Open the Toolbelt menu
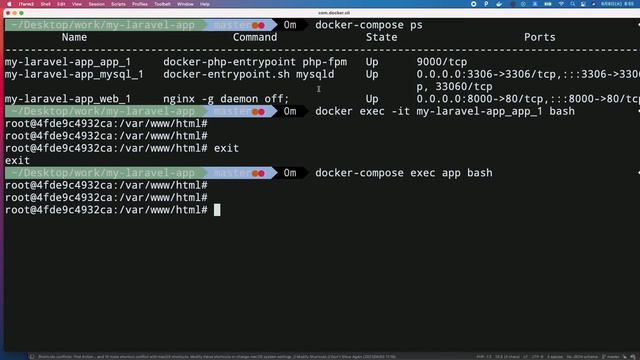The height and width of the screenshot is (360, 640). coord(162,4)
